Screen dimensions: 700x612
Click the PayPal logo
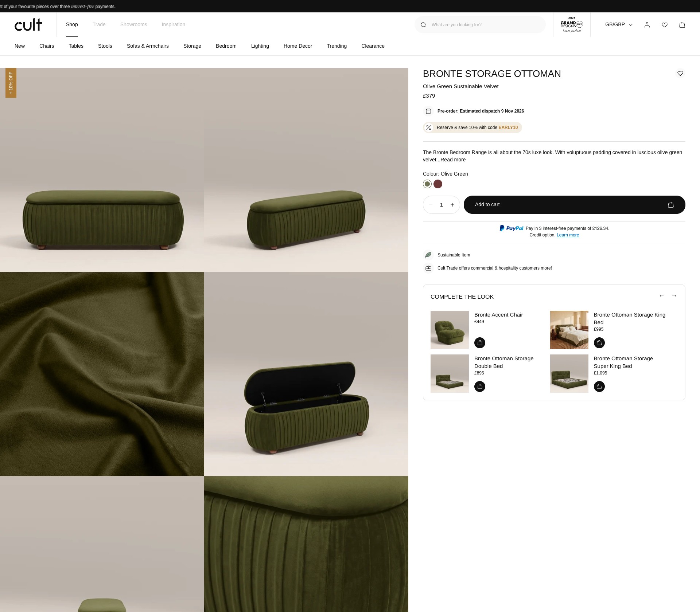point(511,228)
